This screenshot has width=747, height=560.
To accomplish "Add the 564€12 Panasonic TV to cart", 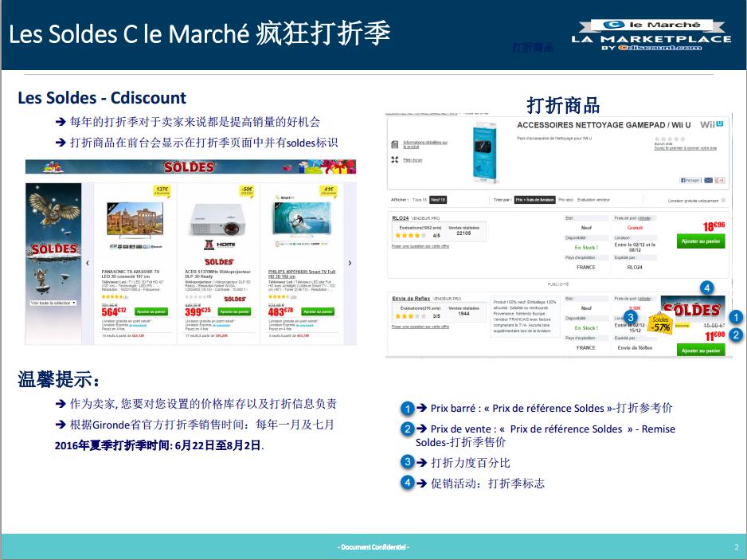I will 151,311.
